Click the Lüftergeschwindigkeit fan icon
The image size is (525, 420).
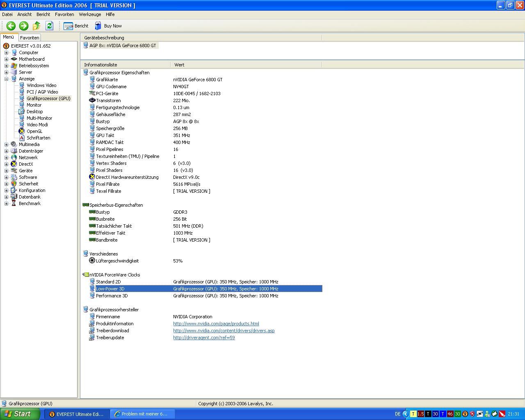pyautogui.click(x=92, y=261)
